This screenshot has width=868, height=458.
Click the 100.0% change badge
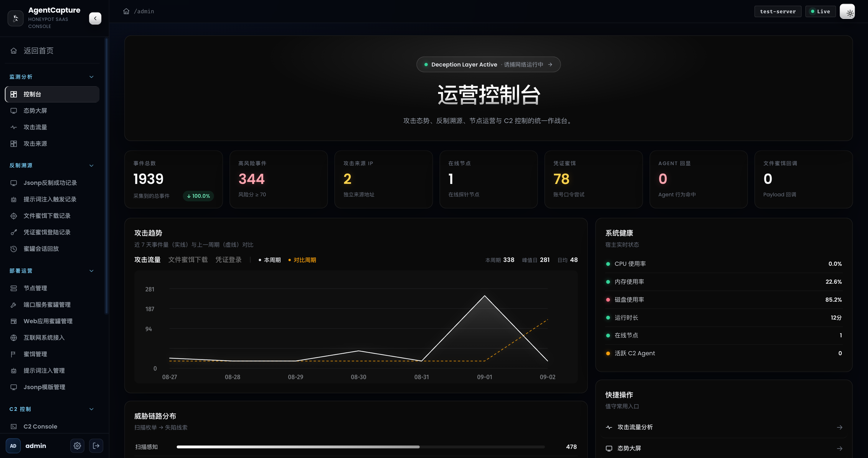point(198,196)
